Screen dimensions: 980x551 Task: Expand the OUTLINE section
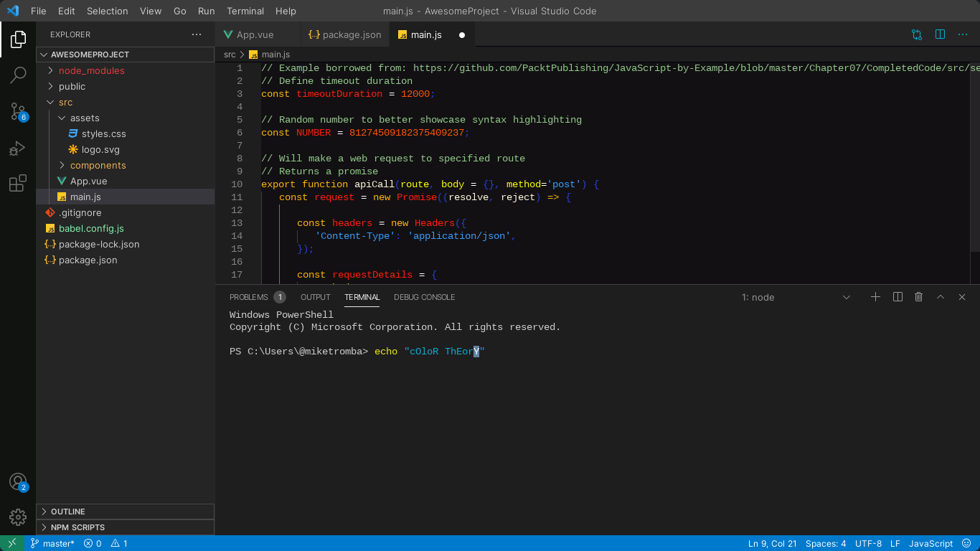(125, 512)
